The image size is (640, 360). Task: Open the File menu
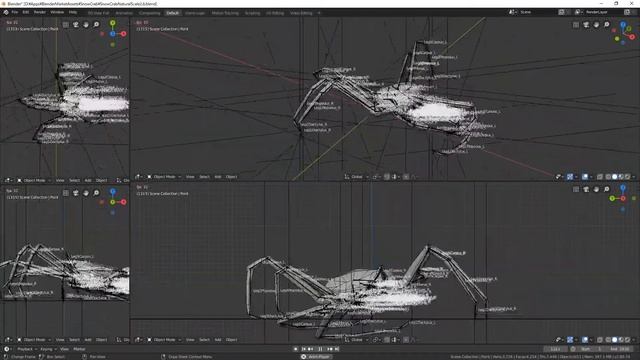tap(15, 13)
